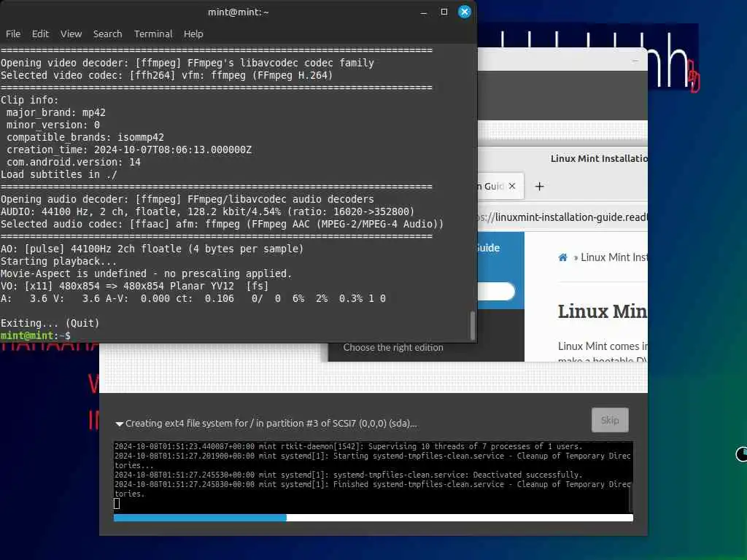Click the 'Linux Mint Inst' breadcrumb text
Image resolution: width=747 pixels, height=560 pixels.
point(614,257)
